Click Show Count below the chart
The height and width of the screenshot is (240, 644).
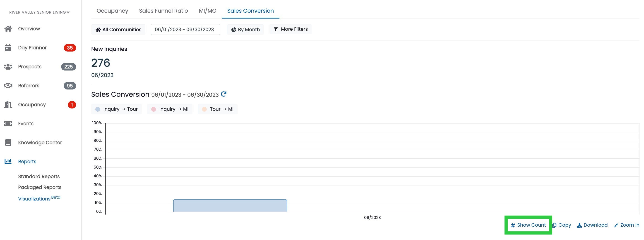[x=528, y=225]
